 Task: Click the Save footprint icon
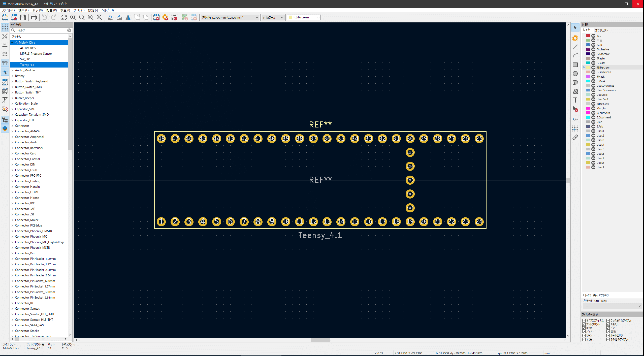point(23,17)
